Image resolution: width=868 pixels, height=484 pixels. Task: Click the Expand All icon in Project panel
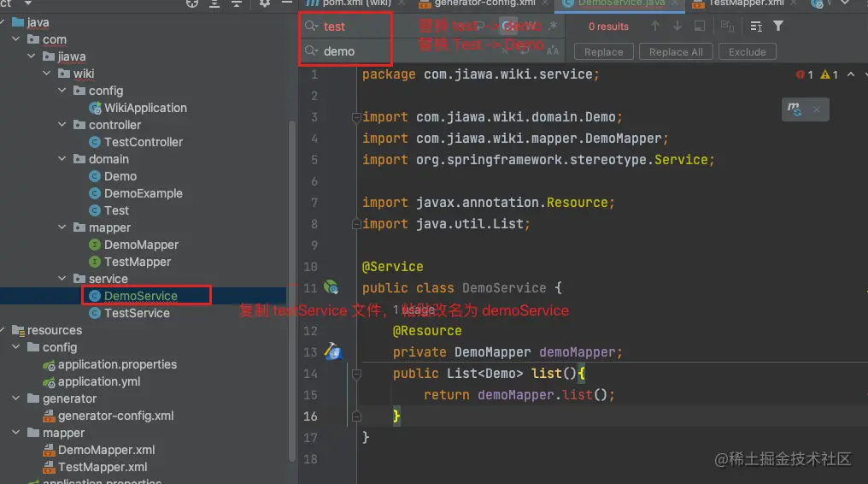(x=214, y=3)
